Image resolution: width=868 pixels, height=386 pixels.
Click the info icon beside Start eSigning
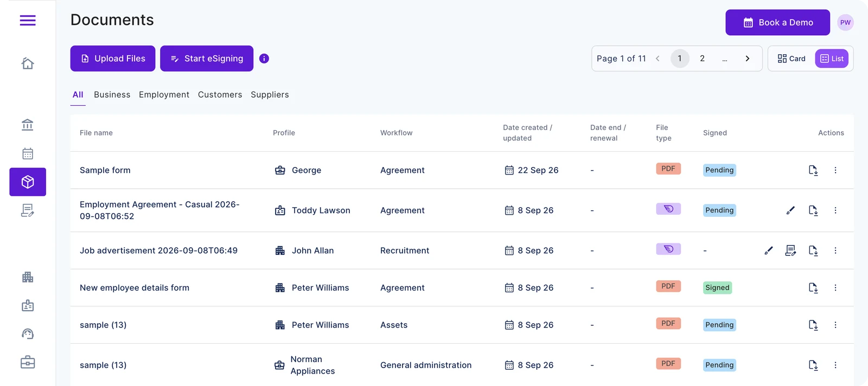pos(264,59)
